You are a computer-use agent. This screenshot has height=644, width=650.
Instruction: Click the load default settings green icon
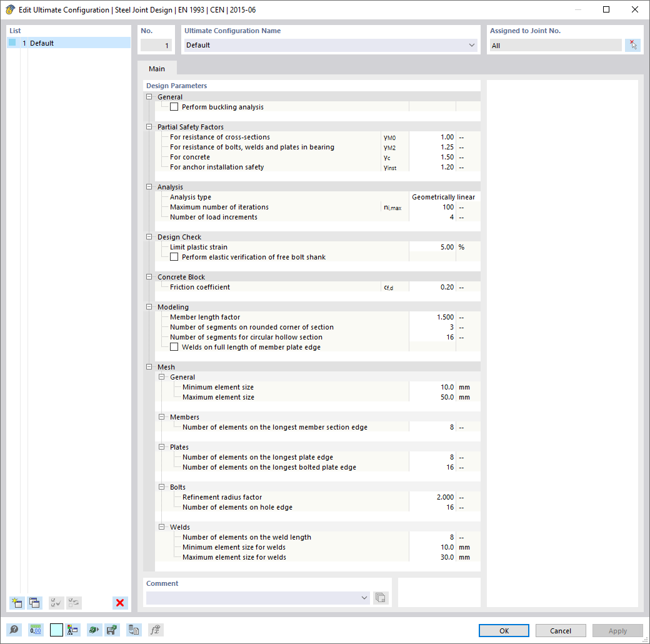tap(94, 630)
